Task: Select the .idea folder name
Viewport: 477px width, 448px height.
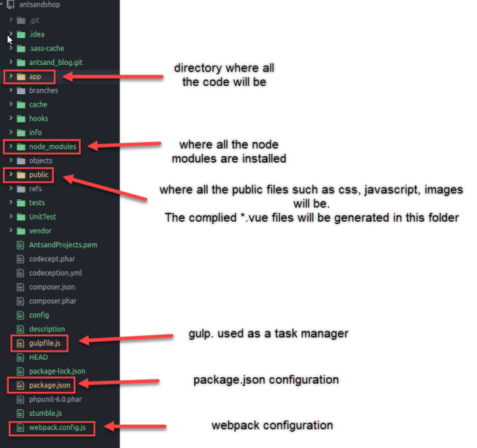Action: point(37,34)
